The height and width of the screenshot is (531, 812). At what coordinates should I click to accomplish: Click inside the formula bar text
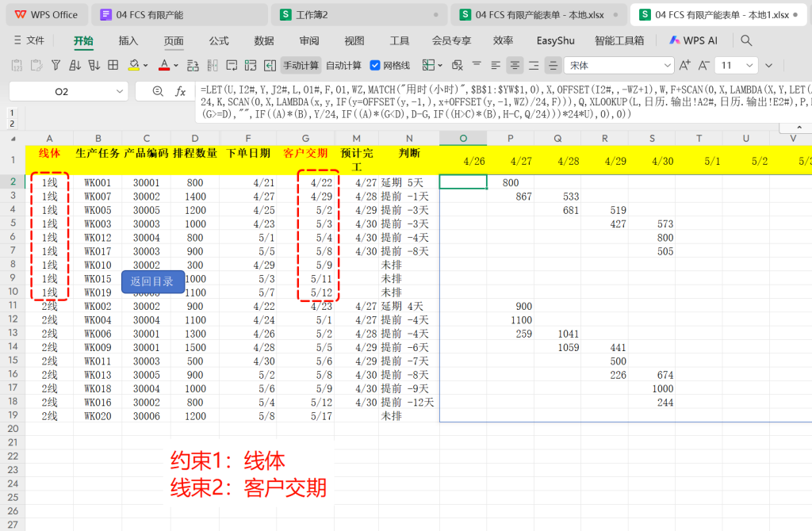click(504, 102)
